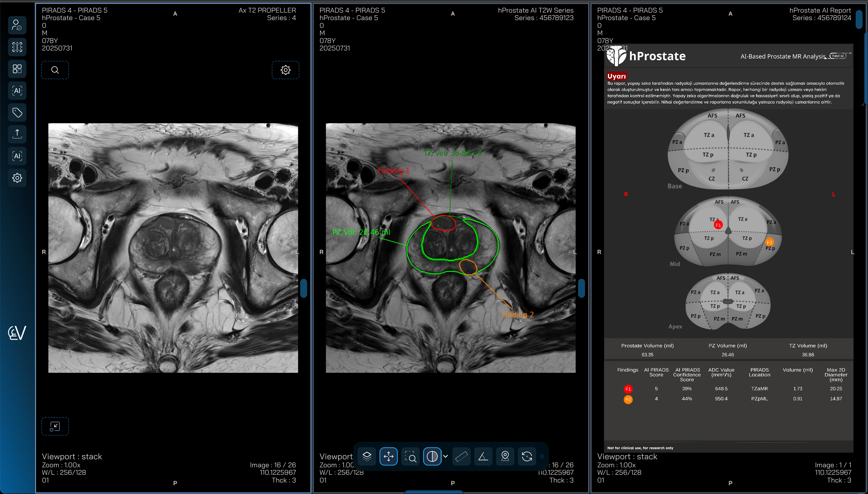
Task: Select the stack scroll layers tool
Action: (367, 456)
